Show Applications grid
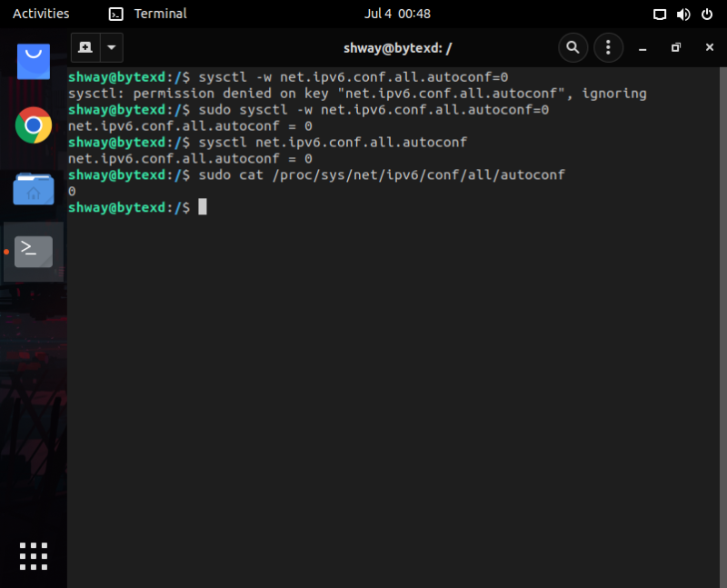Image resolution: width=727 pixels, height=588 pixels. pyautogui.click(x=34, y=555)
